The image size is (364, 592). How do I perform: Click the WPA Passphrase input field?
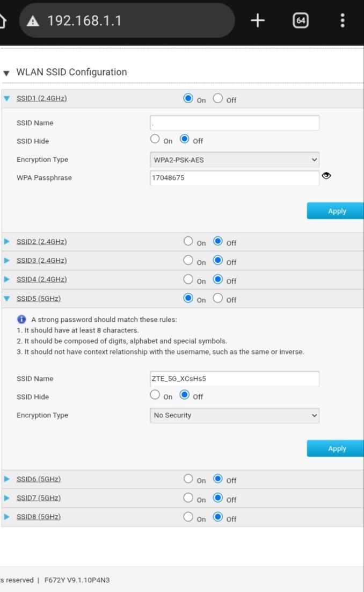(235, 178)
